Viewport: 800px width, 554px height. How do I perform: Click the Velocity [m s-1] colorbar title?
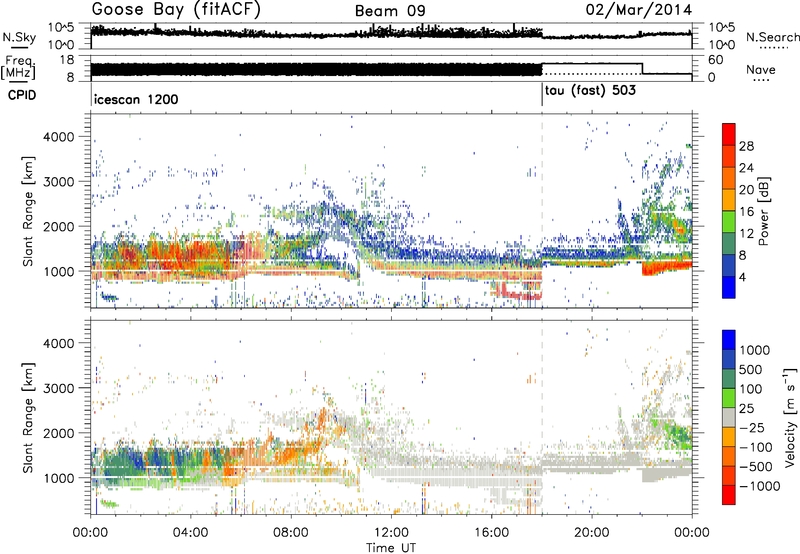pyautogui.click(x=789, y=417)
